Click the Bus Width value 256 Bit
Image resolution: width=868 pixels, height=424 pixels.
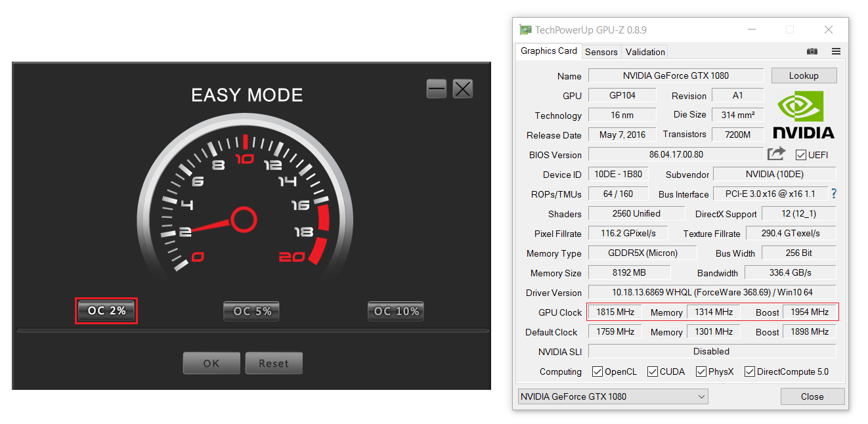click(x=798, y=253)
